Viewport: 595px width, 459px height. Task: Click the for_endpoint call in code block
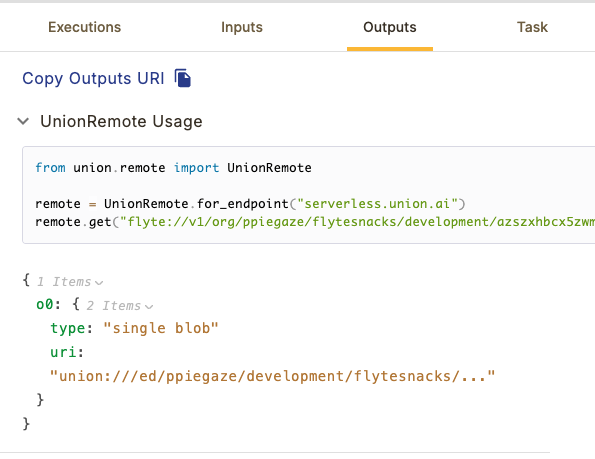click(x=242, y=204)
